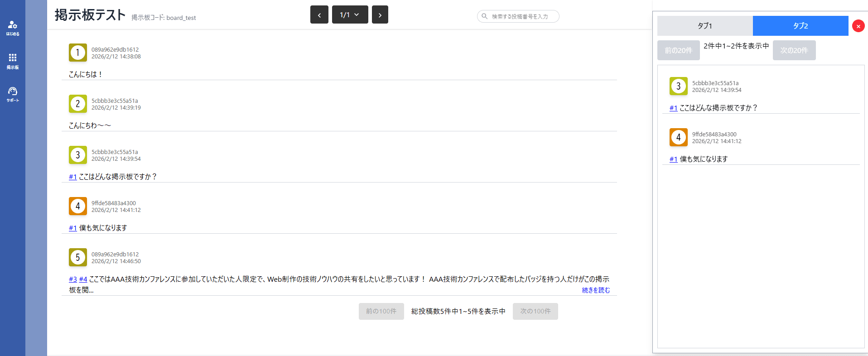
Task: Click post text こんにちわ～～
Action: click(90, 125)
